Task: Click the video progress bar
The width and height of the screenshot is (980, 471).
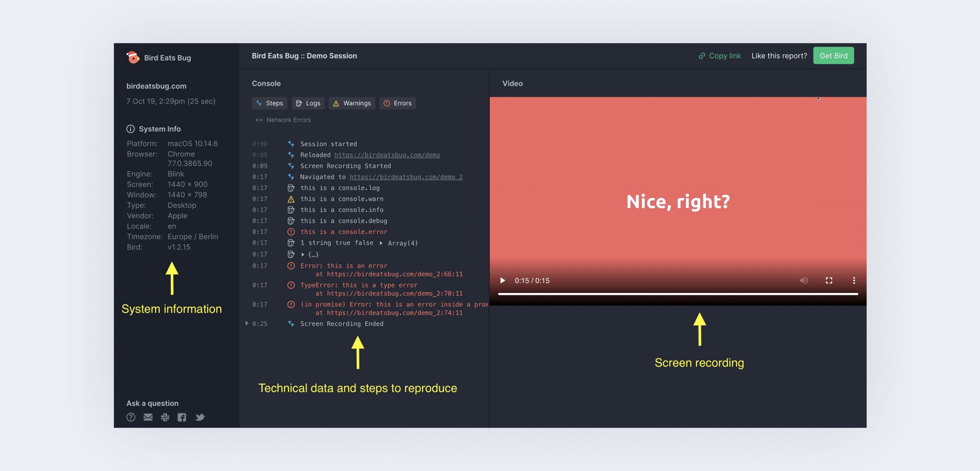Action: [x=678, y=294]
